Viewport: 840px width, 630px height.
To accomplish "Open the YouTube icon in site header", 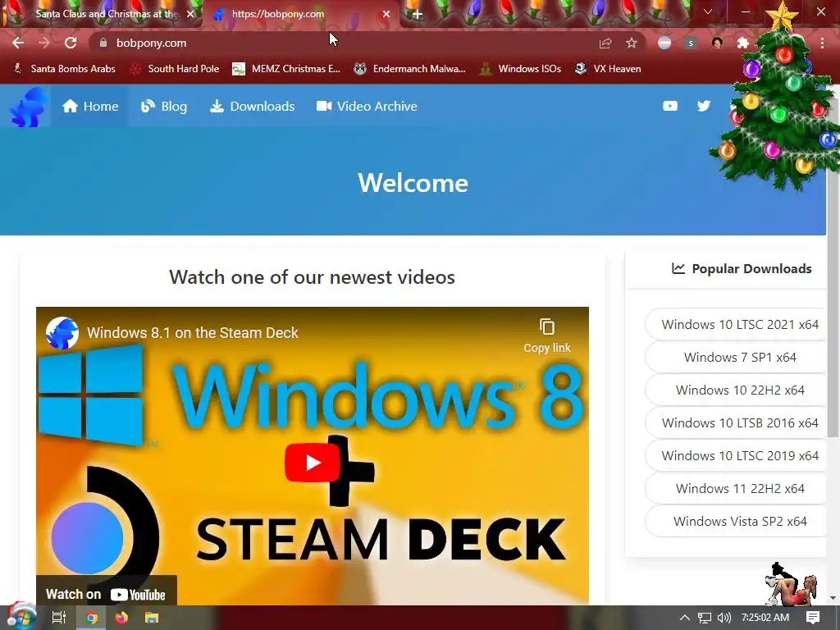I will [x=669, y=106].
